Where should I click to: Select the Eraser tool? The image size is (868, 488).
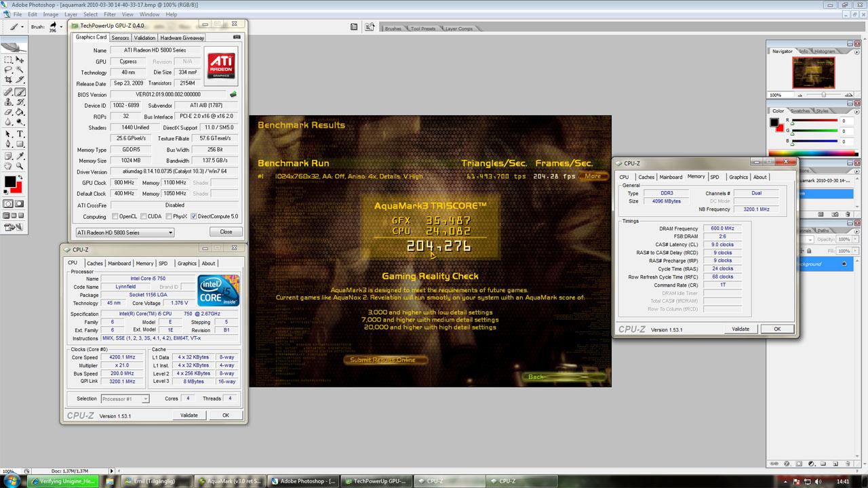pos(8,112)
